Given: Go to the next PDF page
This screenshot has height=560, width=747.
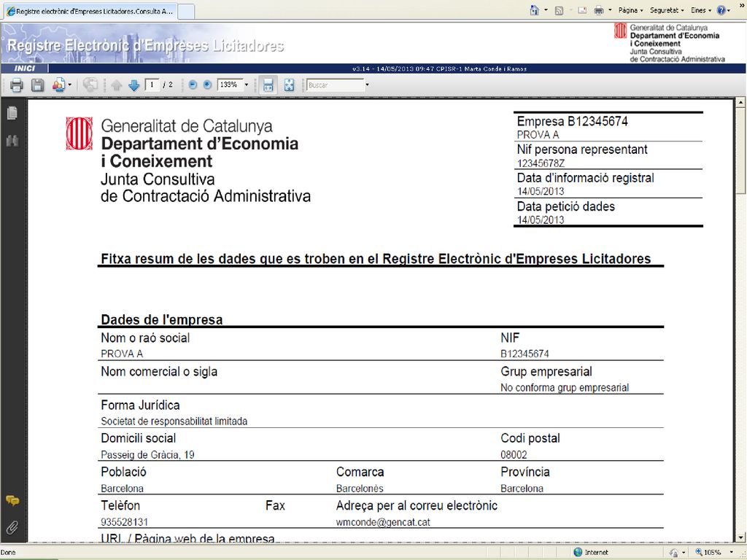Looking at the screenshot, I should [x=134, y=85].
